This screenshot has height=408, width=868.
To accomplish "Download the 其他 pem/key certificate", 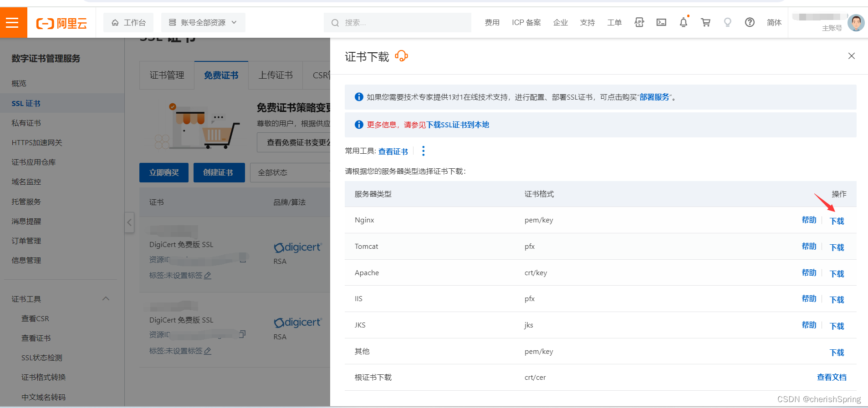I will click(x=837, y=353).
